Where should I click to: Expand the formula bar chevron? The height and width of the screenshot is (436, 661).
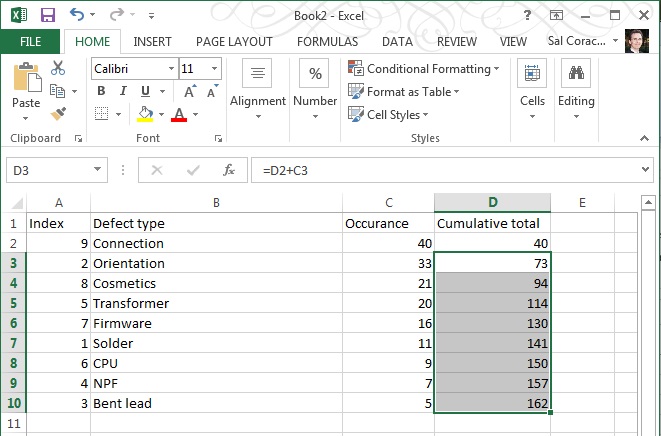645,170
